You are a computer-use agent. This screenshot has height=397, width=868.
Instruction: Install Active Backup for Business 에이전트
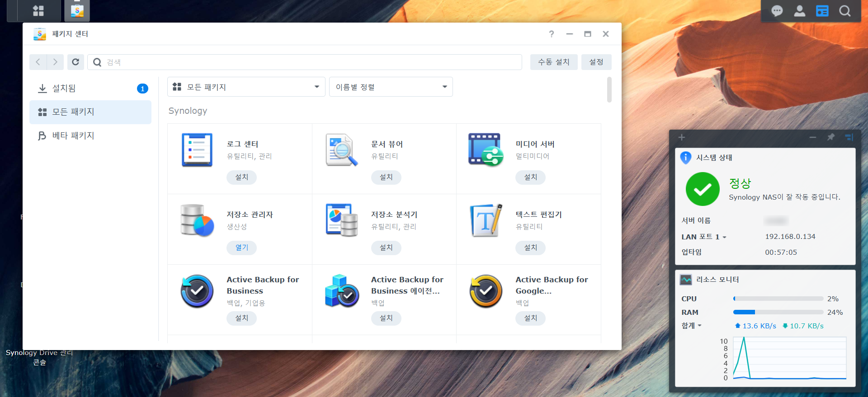coord(386,318)
